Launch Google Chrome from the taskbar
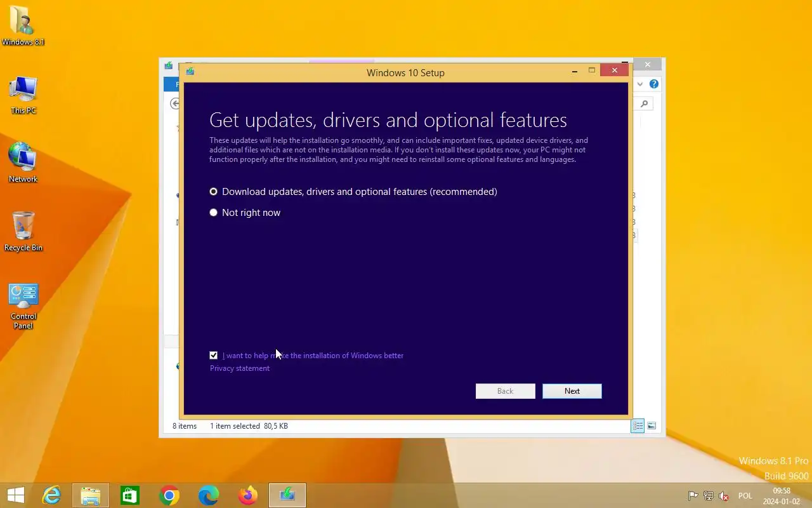This screenshot has height=508, width=812. (x=169, y=495)
